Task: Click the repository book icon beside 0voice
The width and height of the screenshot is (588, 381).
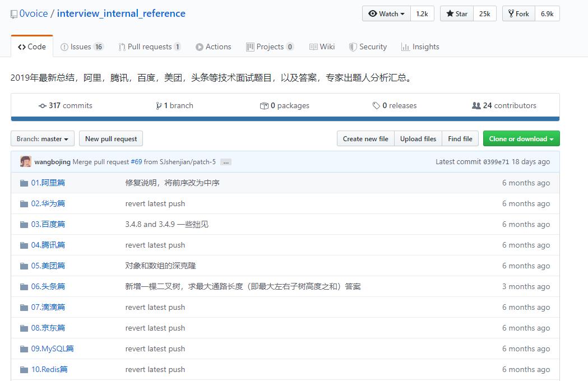Action: [14, 13]
